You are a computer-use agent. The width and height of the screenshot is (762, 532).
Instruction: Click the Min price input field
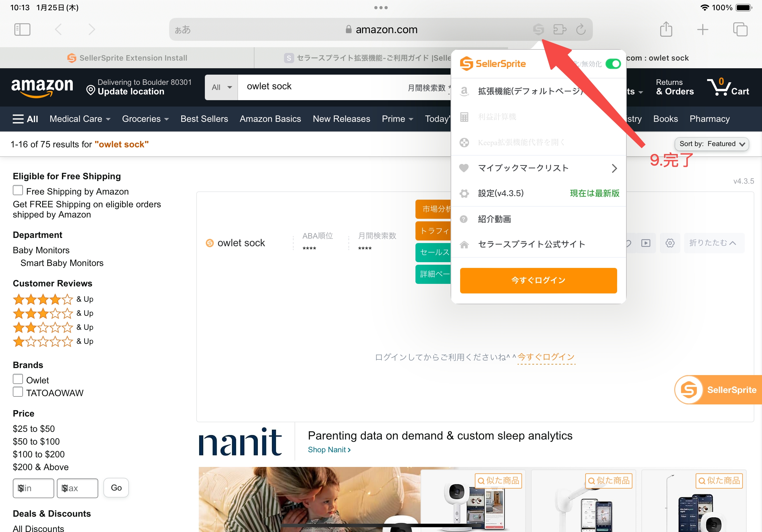pyautogui.click(x=33, y=488)
